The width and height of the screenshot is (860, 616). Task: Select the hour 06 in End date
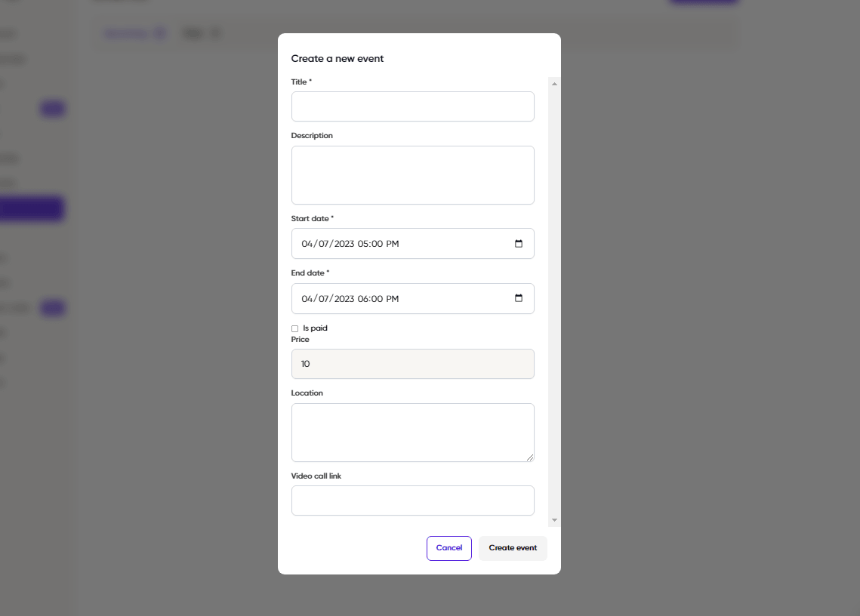(362, 299)
